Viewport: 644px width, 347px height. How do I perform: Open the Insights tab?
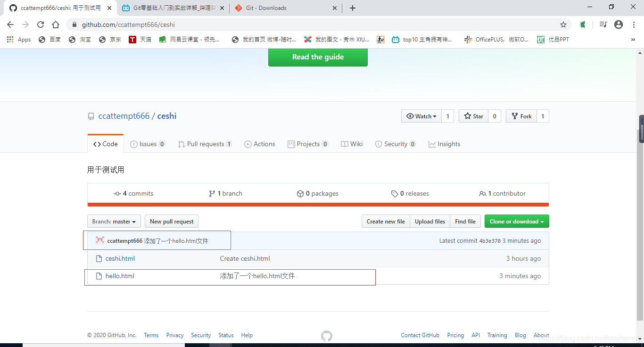(x=445, y=144)
